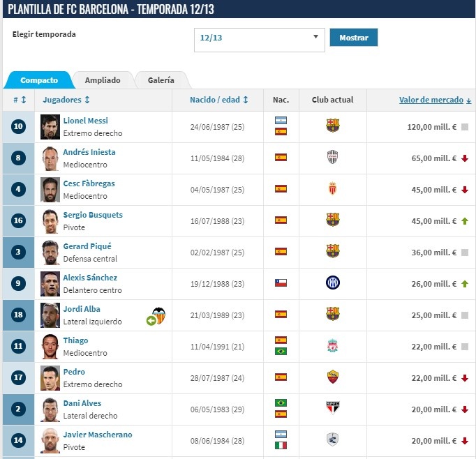Image resolution: width=476 pixels, height=459 pixels.
Task: Click AS Roma crest in Pedro's row
Action: tap(333, 377)
